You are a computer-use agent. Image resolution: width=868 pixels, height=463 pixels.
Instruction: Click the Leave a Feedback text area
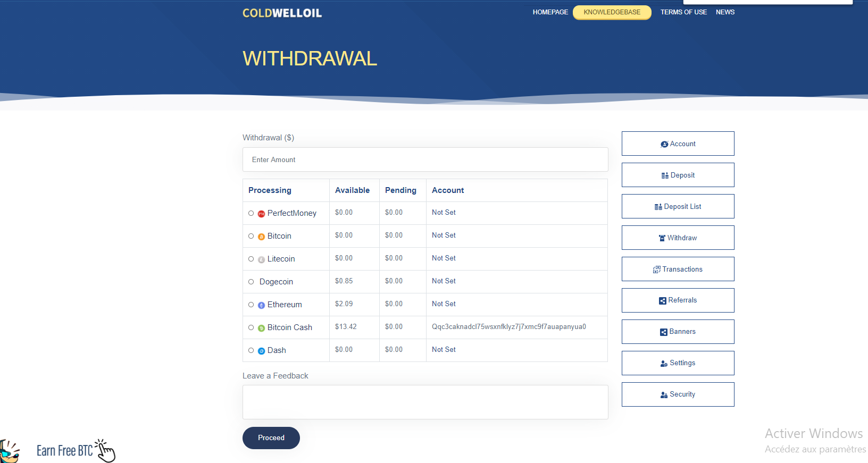pyautogui.click(x=425, y=402)
